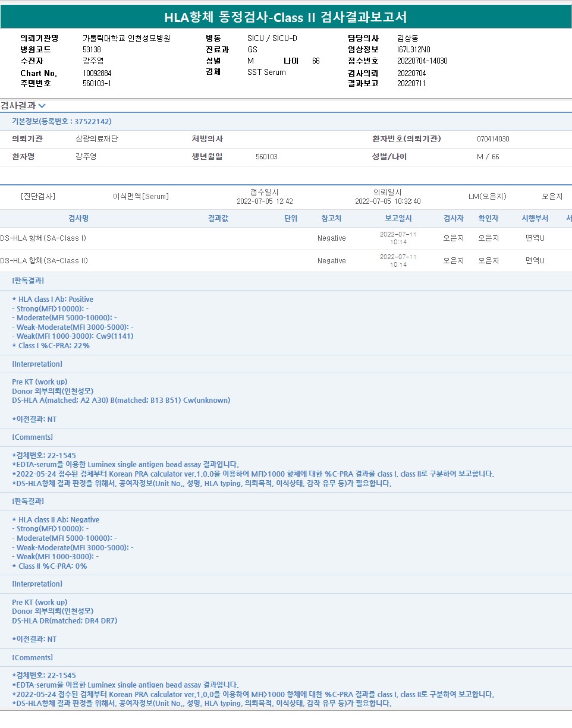The width and height of the screenshot is (572, 728).
Task: Click the '단위' column header
Action: coord(291,219)
